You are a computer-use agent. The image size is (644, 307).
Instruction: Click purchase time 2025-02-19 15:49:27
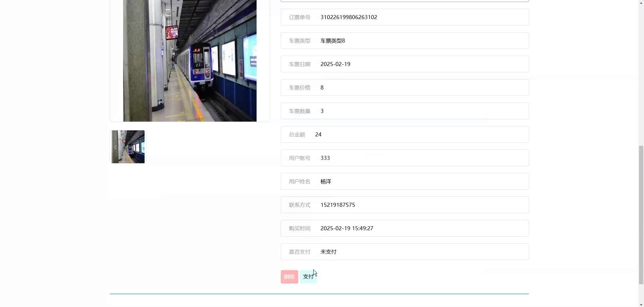[347, 228]
